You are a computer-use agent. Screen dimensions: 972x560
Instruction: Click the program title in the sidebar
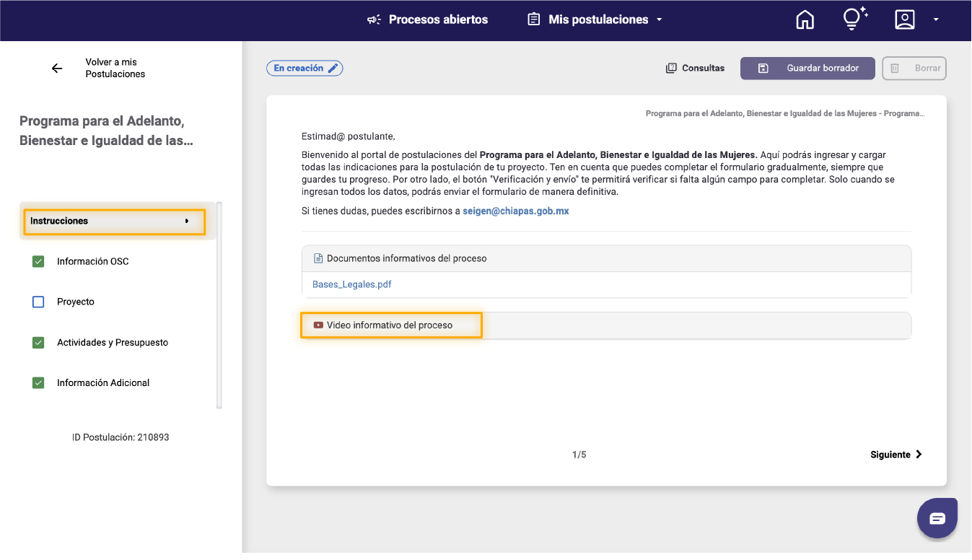pyautogui.click(x=107, y=131)
